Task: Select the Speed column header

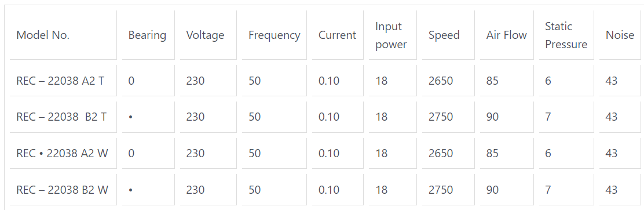Action: 444,35
